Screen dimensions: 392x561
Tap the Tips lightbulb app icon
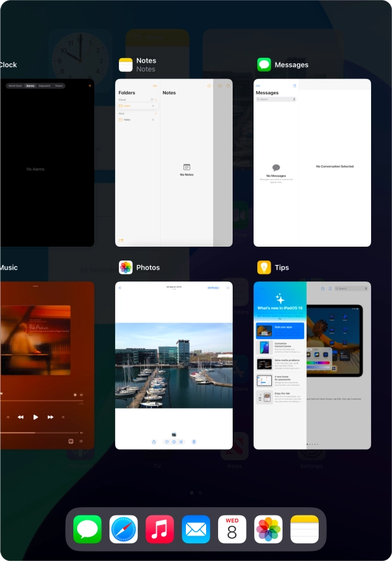[264, 268]
